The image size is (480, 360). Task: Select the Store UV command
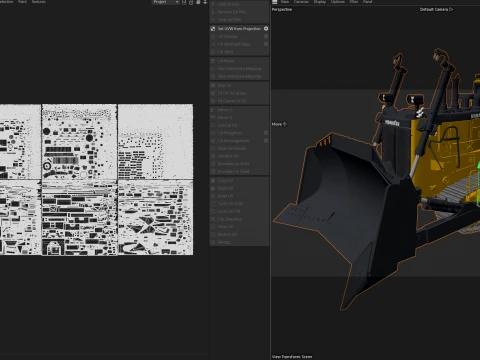(x=239, y=226)
